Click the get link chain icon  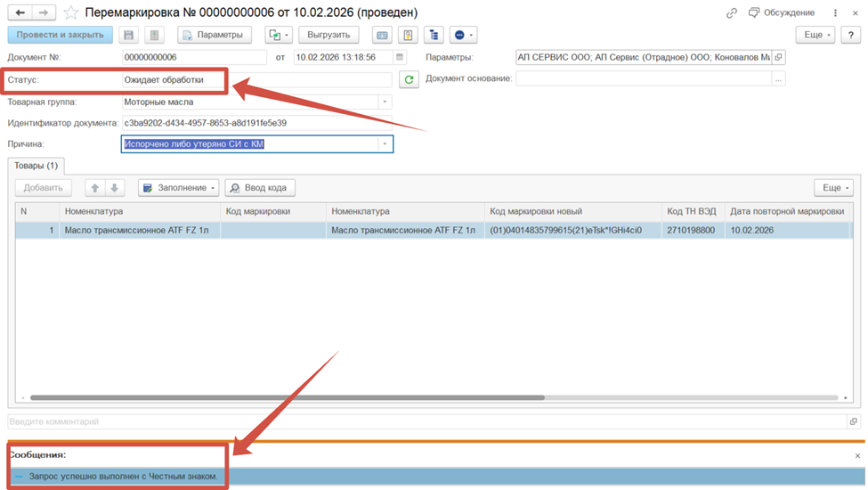pyautogui.click(x=732, y=13)
